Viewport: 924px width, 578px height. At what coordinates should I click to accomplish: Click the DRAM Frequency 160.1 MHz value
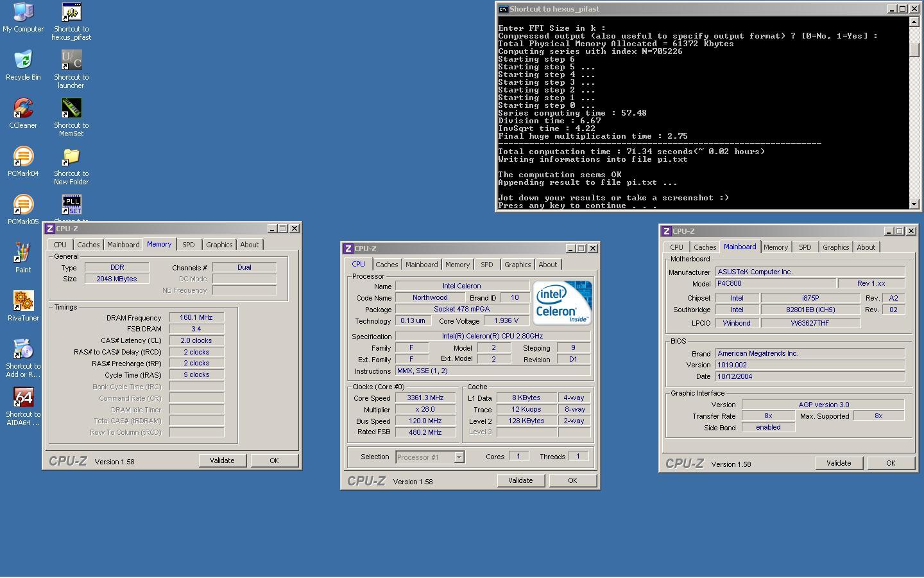point(196,318)
